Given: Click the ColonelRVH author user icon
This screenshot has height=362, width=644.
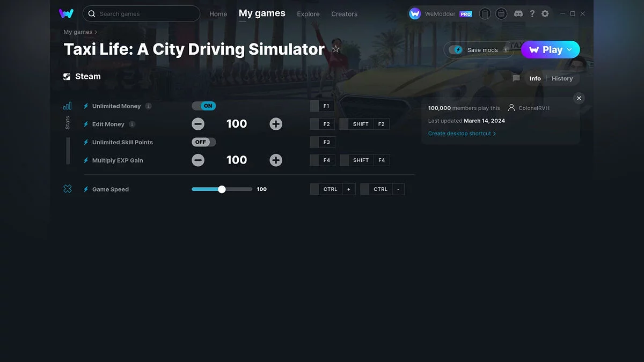Looking at the screenshot, I should click(511, 108).
